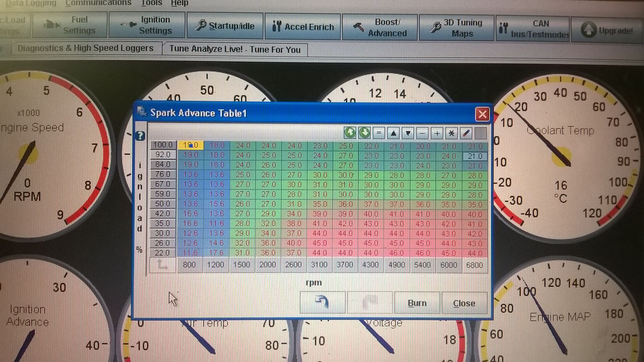The height and width of the screenshot is (362, 644).
Task: Click the green up-arrow increment icon
Action: coord(350,133)
